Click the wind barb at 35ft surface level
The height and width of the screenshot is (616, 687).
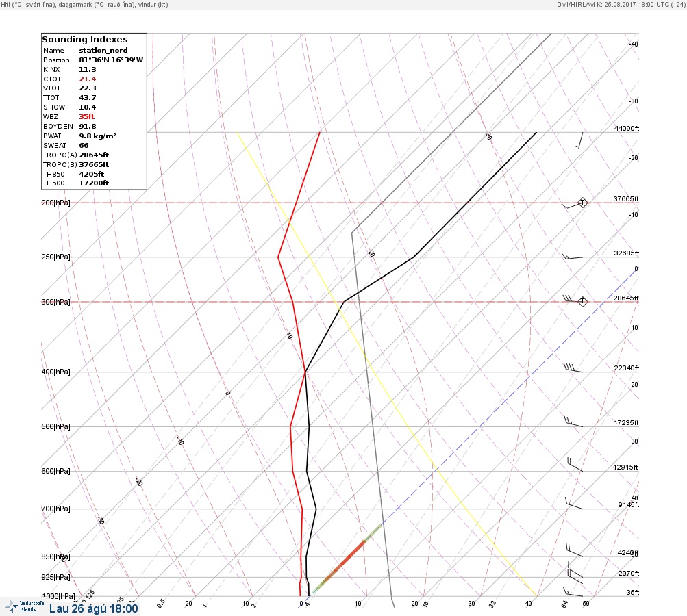(573, 592)
